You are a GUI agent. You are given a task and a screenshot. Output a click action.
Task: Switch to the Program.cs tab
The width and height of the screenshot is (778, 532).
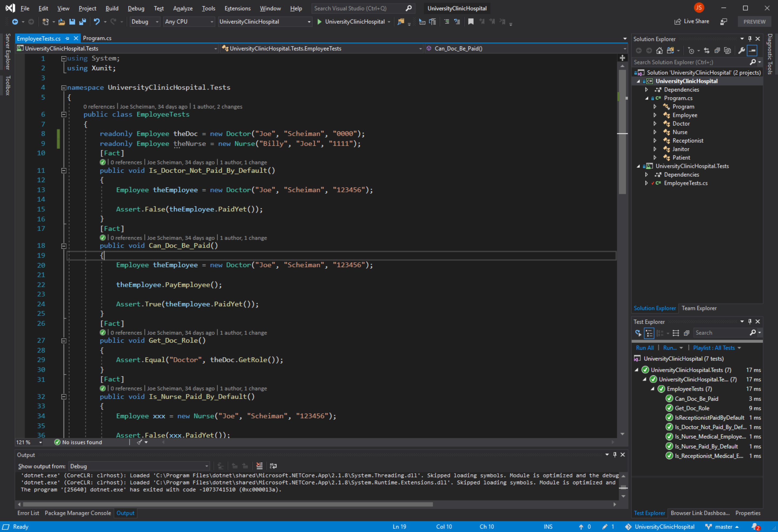97,38
